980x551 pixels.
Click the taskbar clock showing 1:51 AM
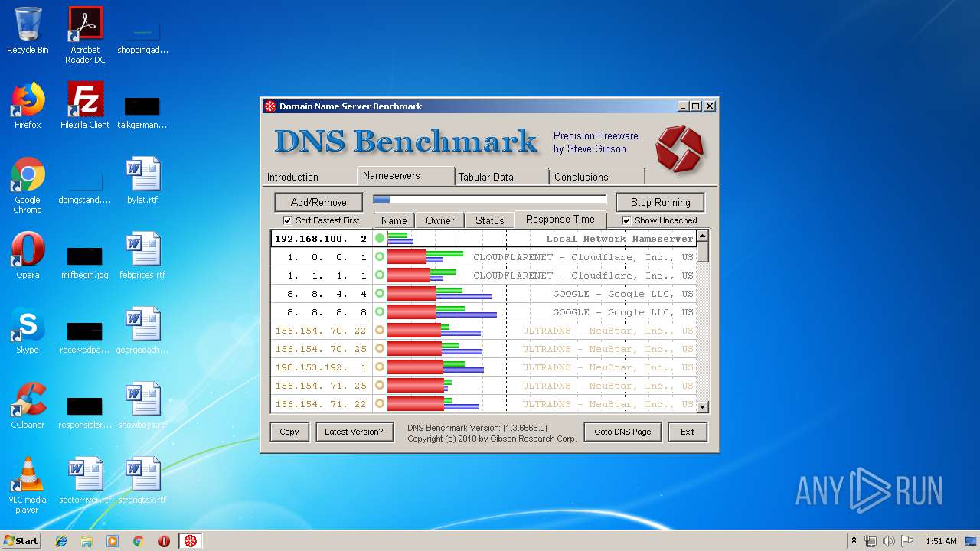[941, 541]
